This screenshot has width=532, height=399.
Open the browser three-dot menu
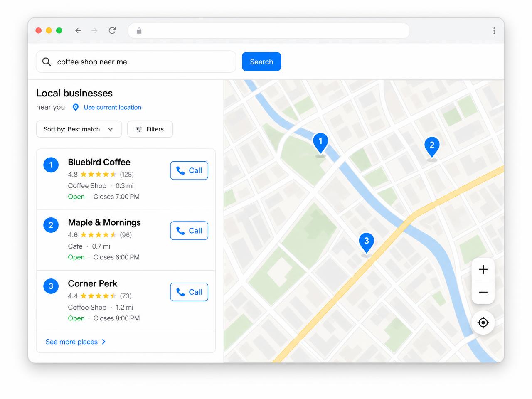pos(494,31)
